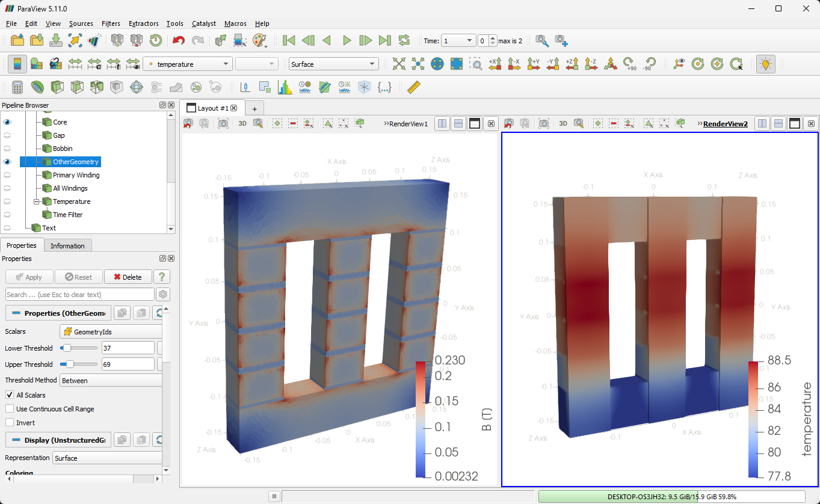This screenshot has width=820, height=504.
Task: Click the Programmable Filter braces icon
Action: 384,87
